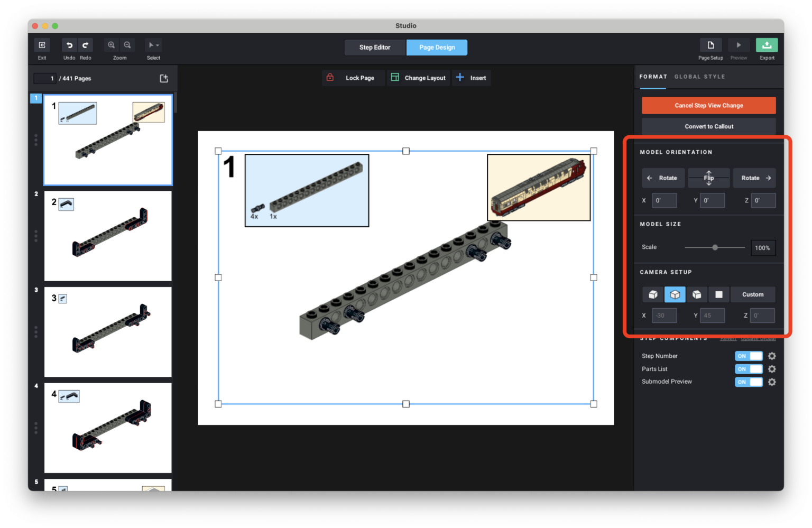812x528 pixels.
Task: Select the page 3 thumbnail in the sidebar
Action: pyautogui.click(x=108, y=332)
